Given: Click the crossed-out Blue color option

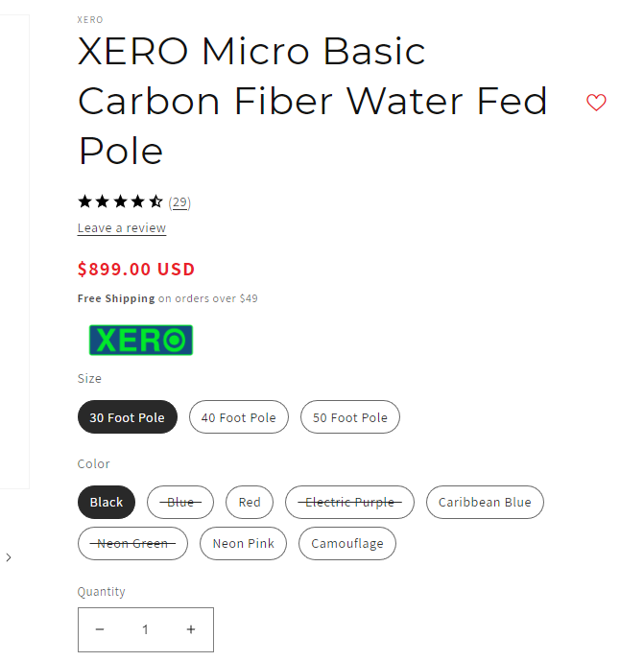Looking at the screenshot, I should click(180, 502).
